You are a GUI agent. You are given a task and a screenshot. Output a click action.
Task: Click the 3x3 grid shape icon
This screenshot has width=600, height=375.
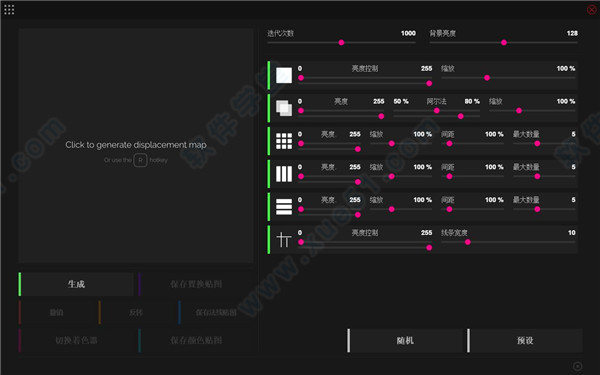pos(284,141)
